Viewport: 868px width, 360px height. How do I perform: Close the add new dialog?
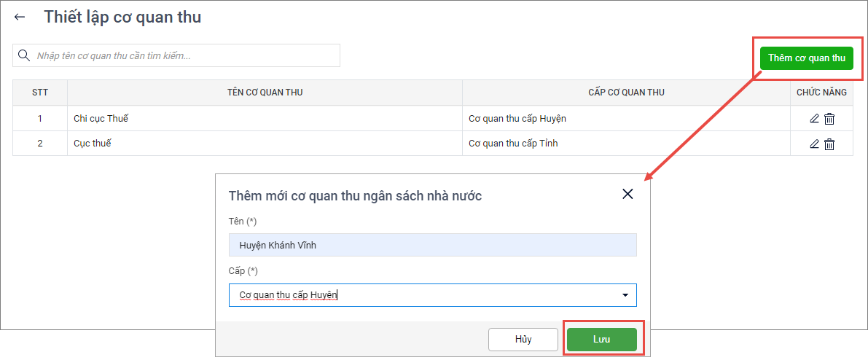click(x=627, y=194)
